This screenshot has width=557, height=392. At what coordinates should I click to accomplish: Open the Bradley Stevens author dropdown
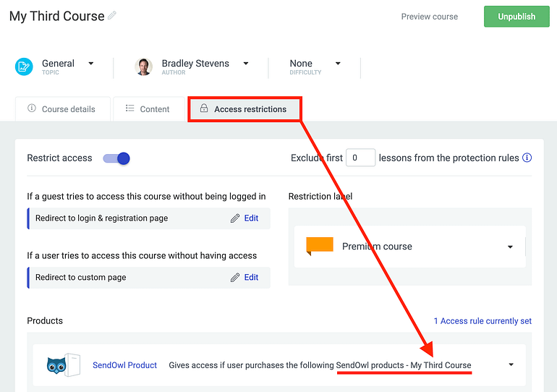pyautogui.click(x=246, y=63)
